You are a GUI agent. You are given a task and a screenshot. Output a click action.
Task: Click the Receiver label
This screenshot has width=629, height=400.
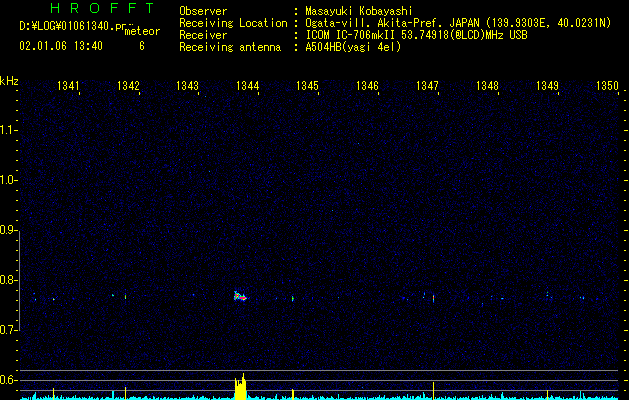click(x=203, y=35)
